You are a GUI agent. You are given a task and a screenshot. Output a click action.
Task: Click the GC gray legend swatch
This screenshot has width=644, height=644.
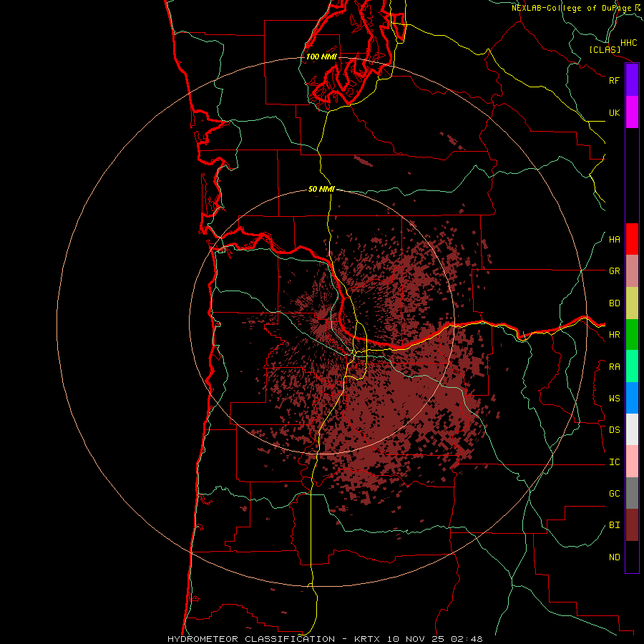coord(632,493)
